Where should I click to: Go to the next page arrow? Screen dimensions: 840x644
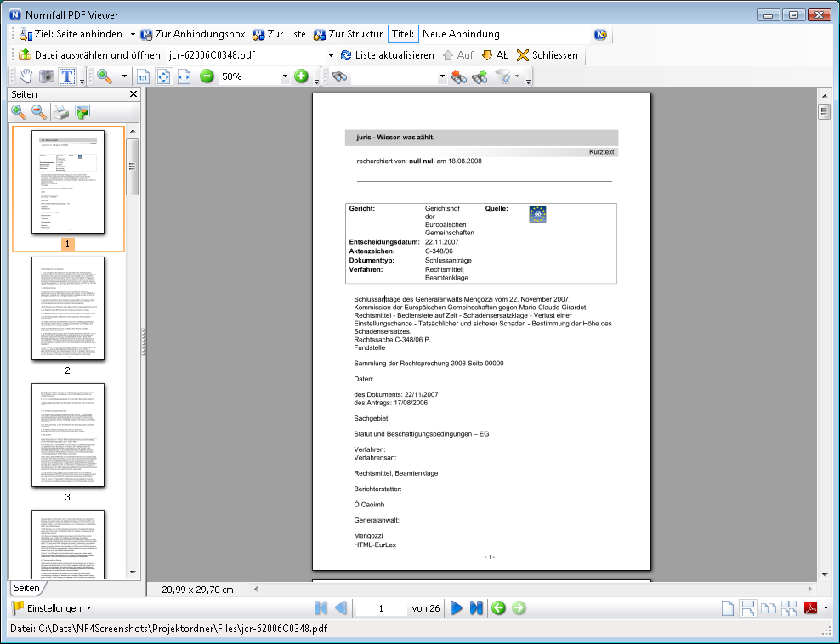click(x=457, y=608)
